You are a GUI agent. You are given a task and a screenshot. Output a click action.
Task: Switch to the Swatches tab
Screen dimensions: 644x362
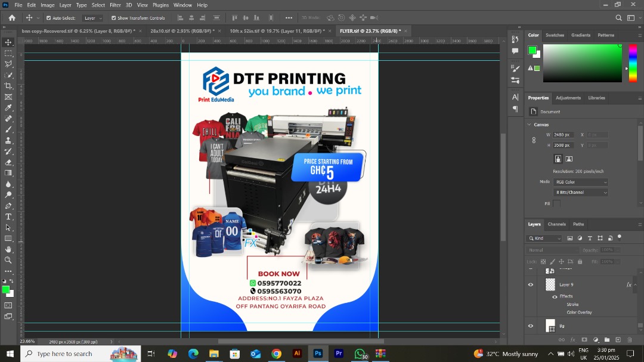coord(555,35)
